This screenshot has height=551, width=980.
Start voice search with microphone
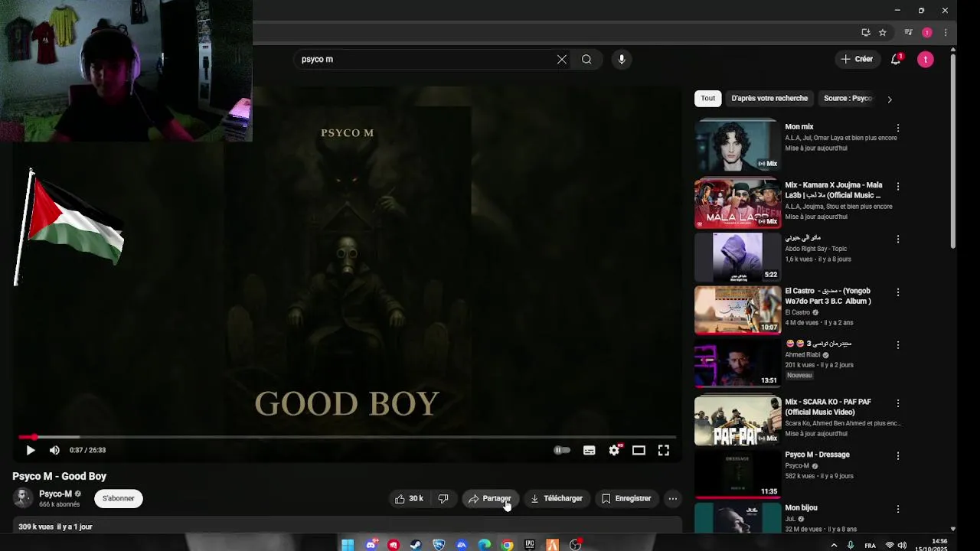[622, 59]
